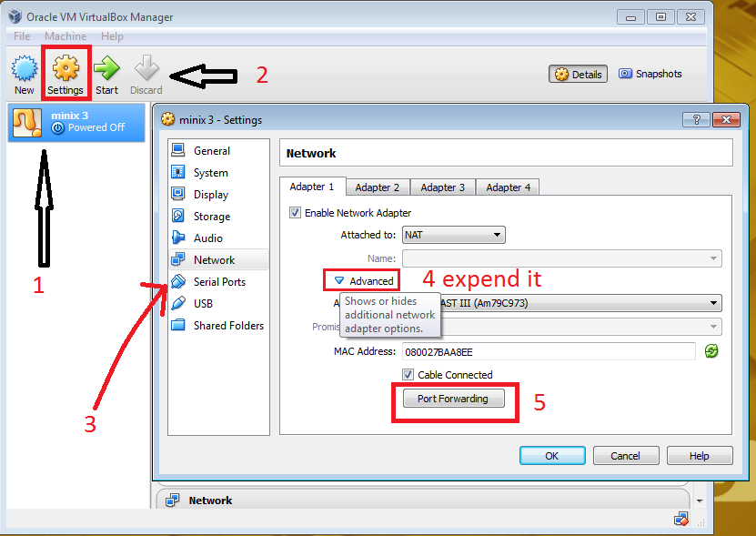This screenshot has width=756, height=536.
Task: Click the MAC Address input field
Action: tap(549, 351)
